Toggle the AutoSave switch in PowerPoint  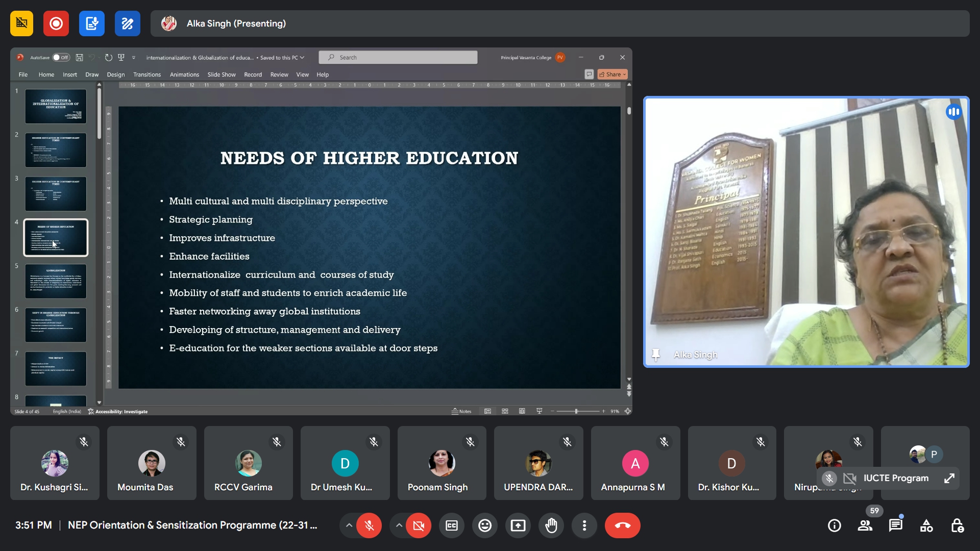(61, 58)
